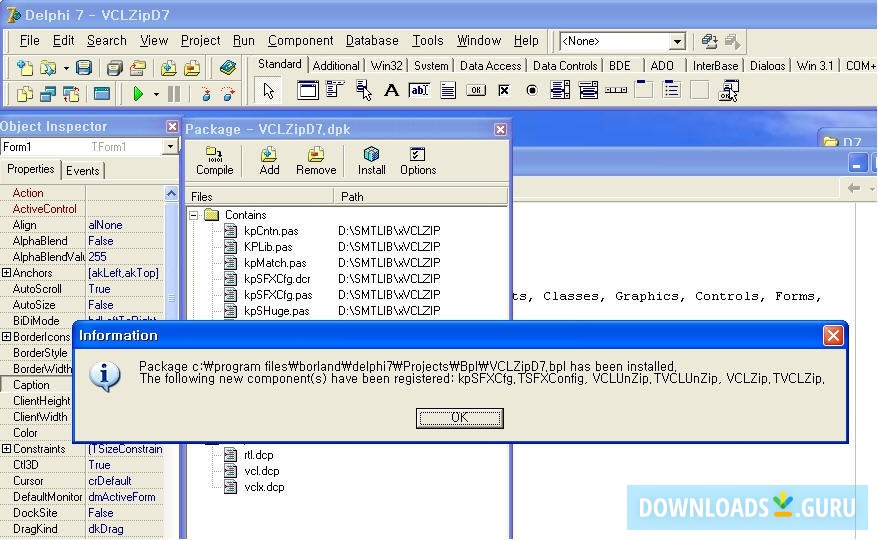Click the Compile package button
Screen dimensions: 878x540
pyautogui.click(x=214, y=161)
